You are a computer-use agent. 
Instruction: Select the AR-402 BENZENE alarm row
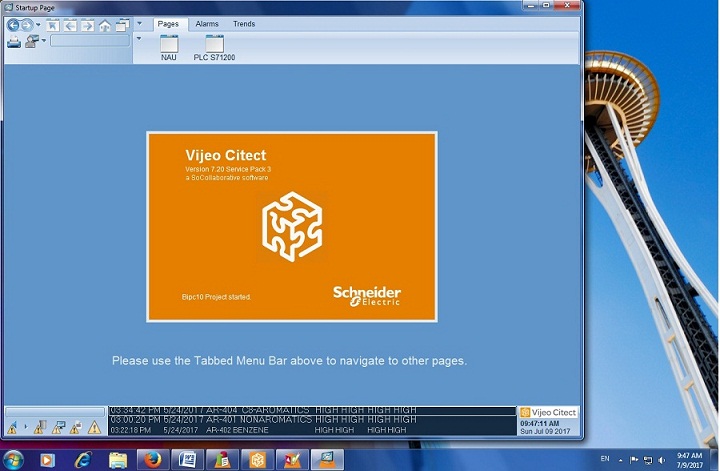click(312, 430)
